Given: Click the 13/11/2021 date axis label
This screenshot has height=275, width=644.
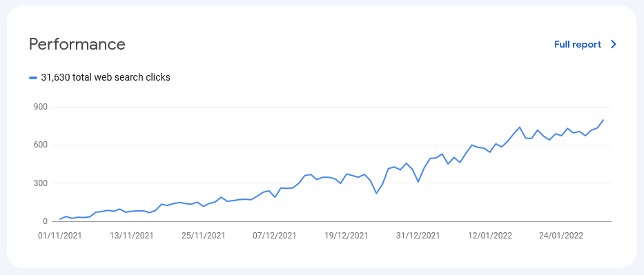Looking at the screenshot, I should point(131,236).
